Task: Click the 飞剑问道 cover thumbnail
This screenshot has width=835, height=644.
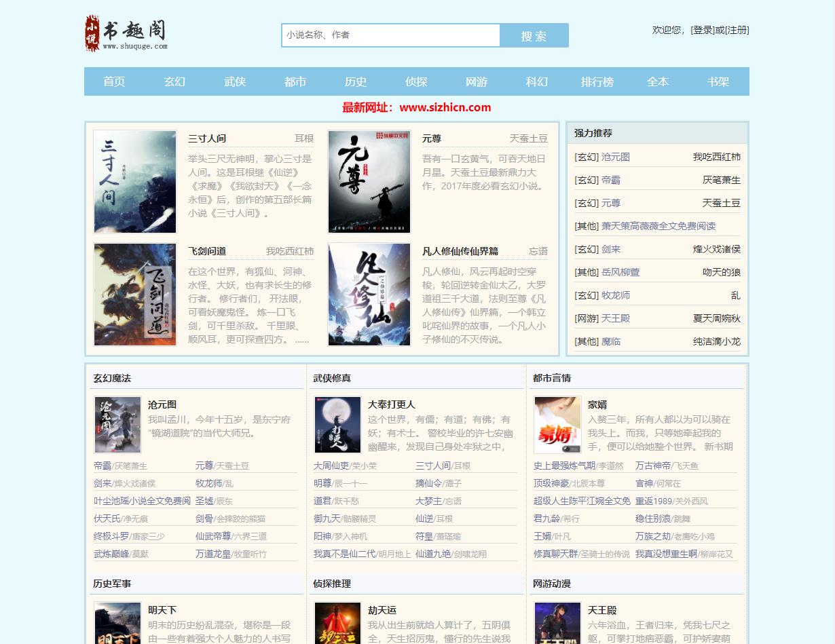Action: (134, 295)
